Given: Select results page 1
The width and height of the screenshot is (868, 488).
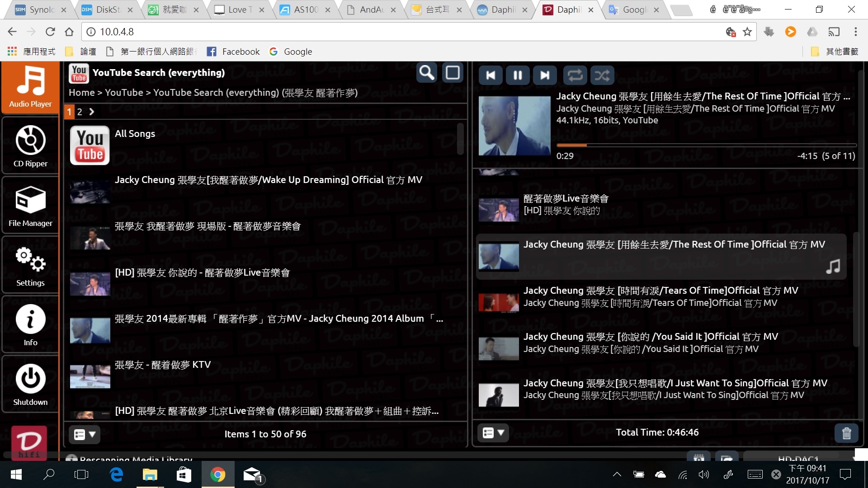Looking at the screenshot, I should [69, 112].
